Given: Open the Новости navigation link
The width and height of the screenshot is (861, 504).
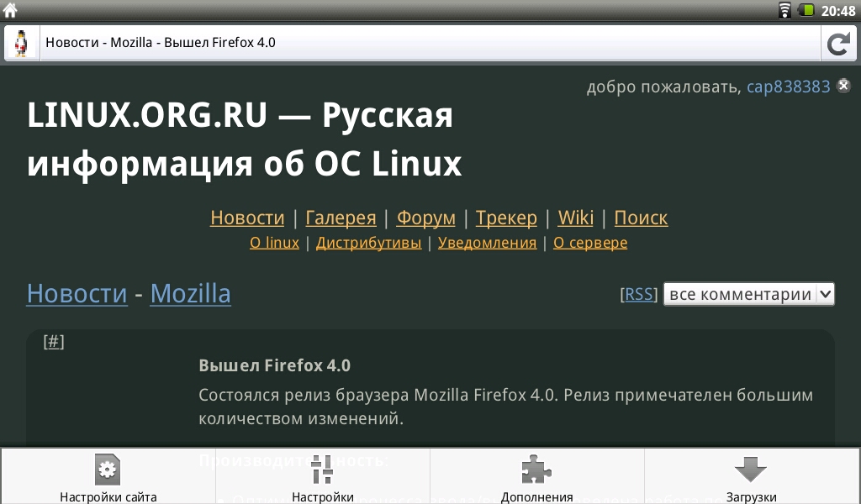Looking at the screenshot, I should 248,218.
